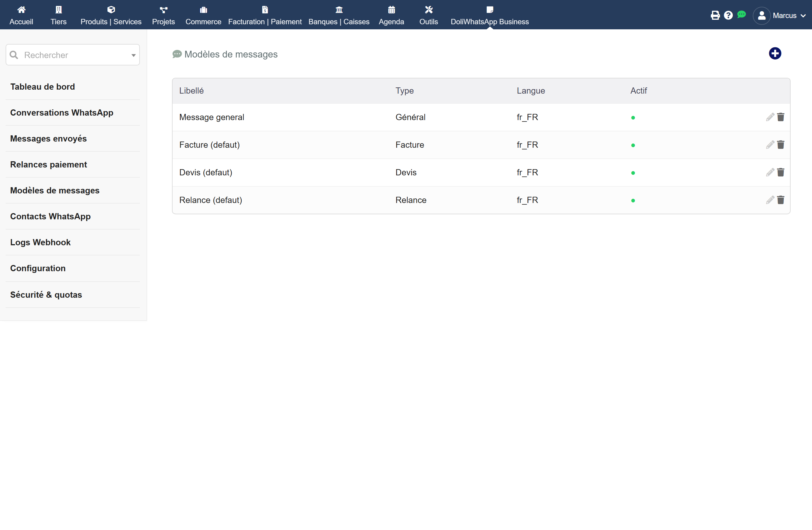Expand the Rechercher search dropdown arrow
The image size is (812, 530).
pos(133,55)
